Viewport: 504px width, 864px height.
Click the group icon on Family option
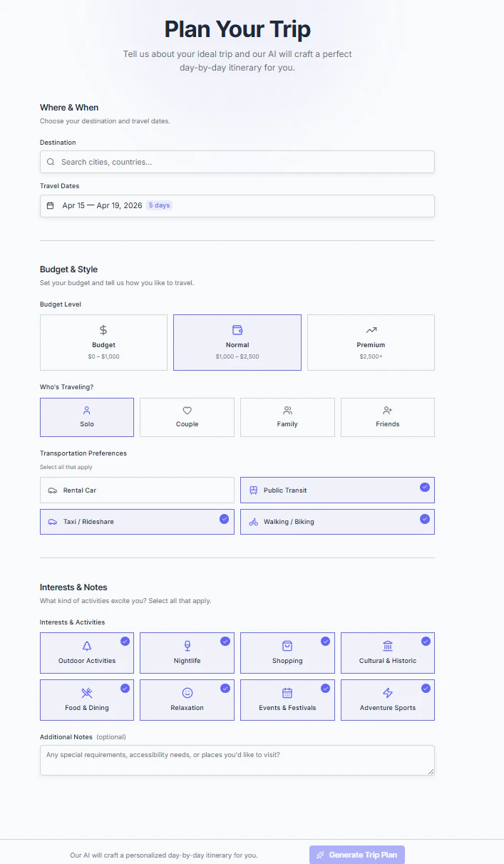click(287, 411)
